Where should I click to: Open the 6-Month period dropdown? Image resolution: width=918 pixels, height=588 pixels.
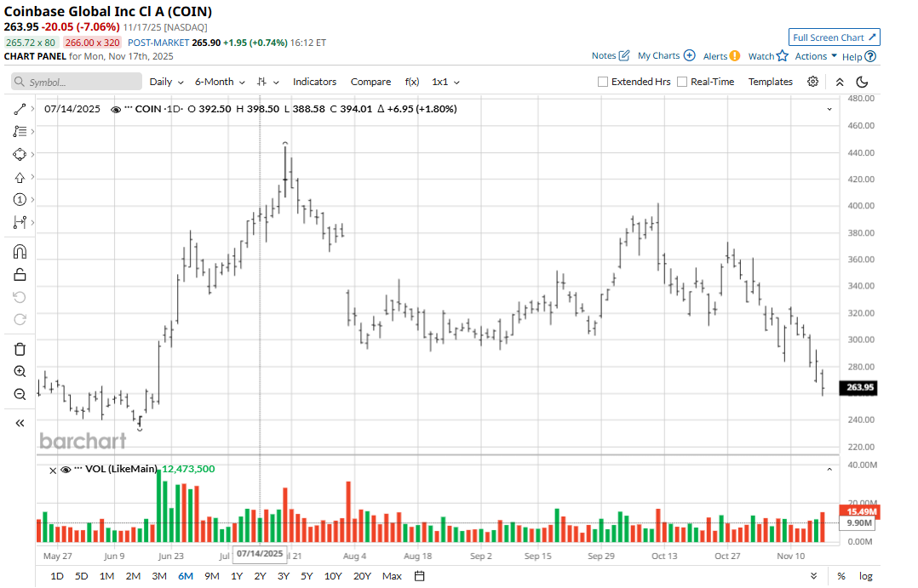pyautogui.click(x=220, y=82)
